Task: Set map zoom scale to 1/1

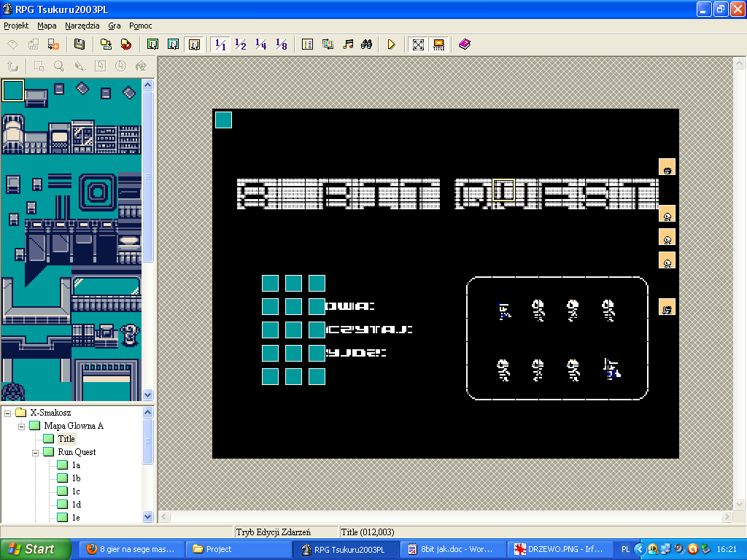Action: 220,44
